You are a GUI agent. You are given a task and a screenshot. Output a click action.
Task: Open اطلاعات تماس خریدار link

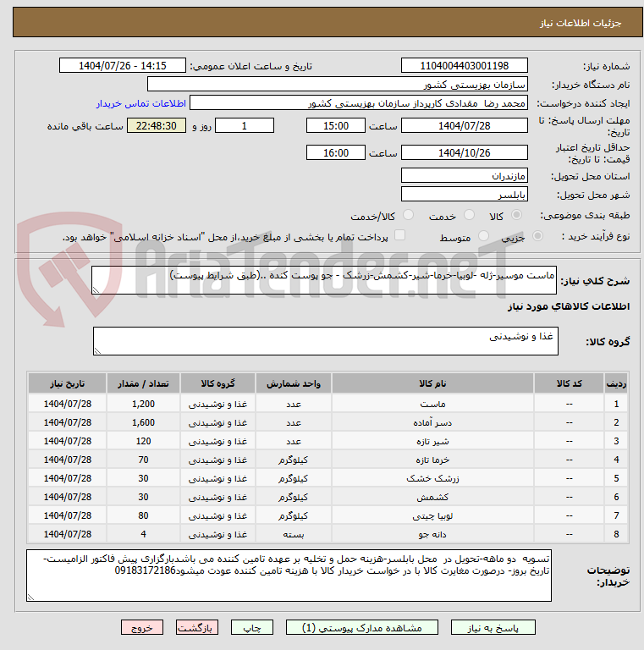pyautogui.click(x=141, y=103)
